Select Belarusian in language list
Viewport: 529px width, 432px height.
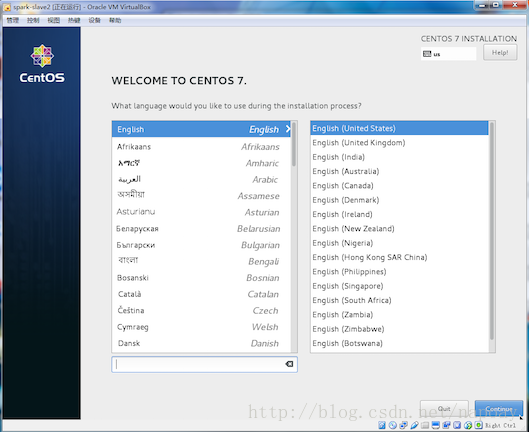click(201, 229)
